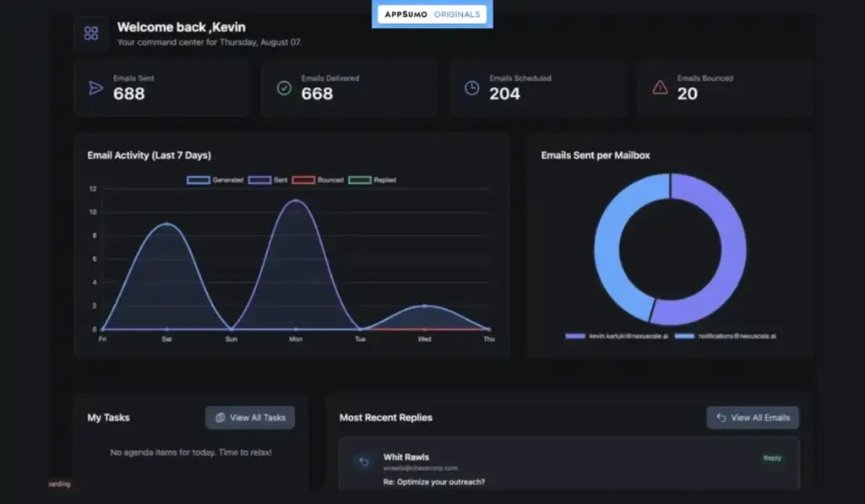Click the arrow icon in View All Emails
Image resolution: width=865 pixels, height=504 pixels.
click(721, 418)
